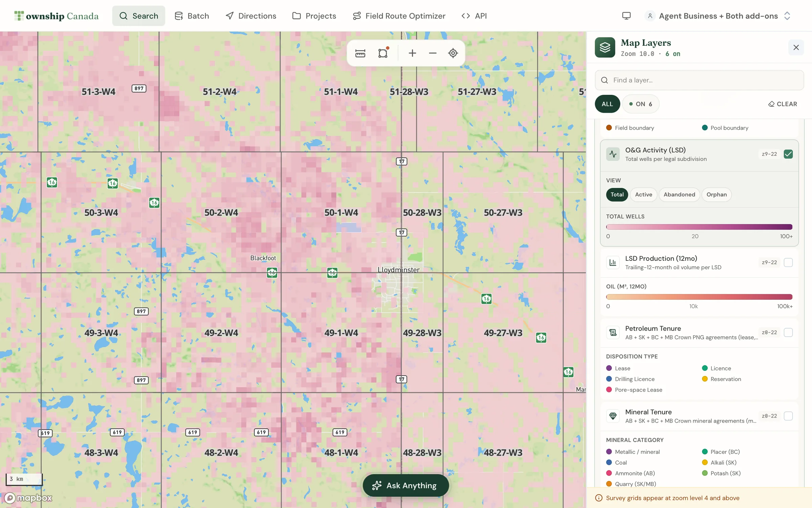Open the Directions tab
The height and width of the screenshot is (508, 812).
[x=251, y=16]
